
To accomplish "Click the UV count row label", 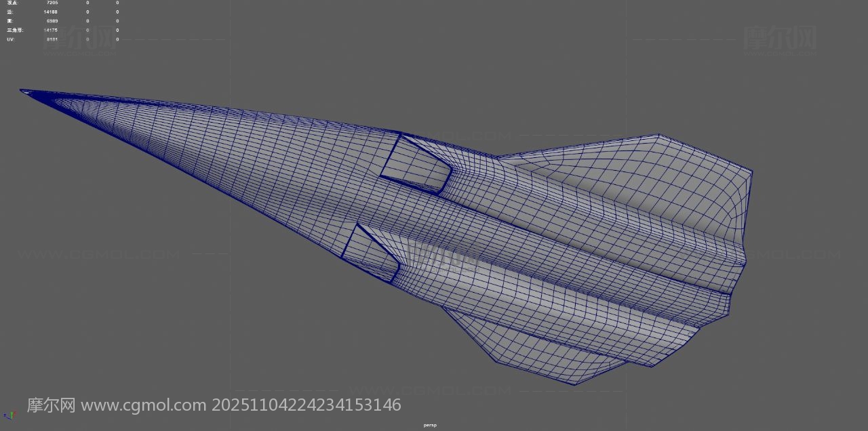I will pos(10,39).
